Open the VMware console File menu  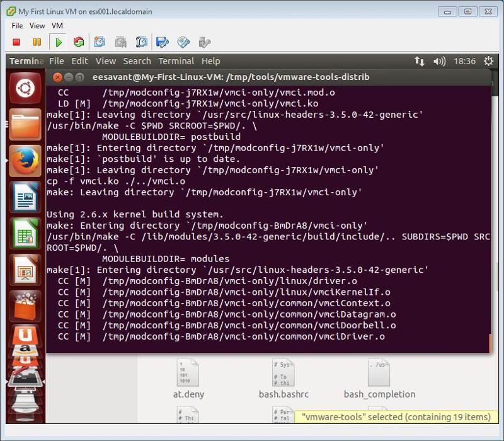18,26
